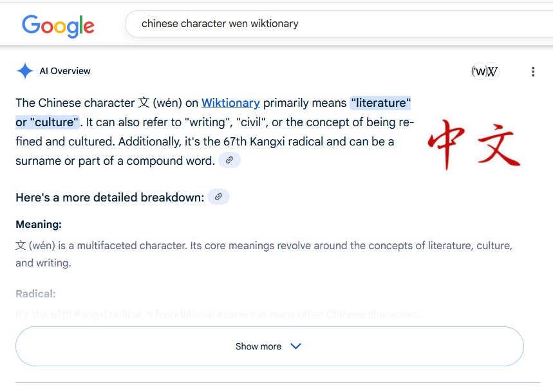Open the three-dot more options menu
The width and height of the screenshot is (553, 392).
point(533,71)
